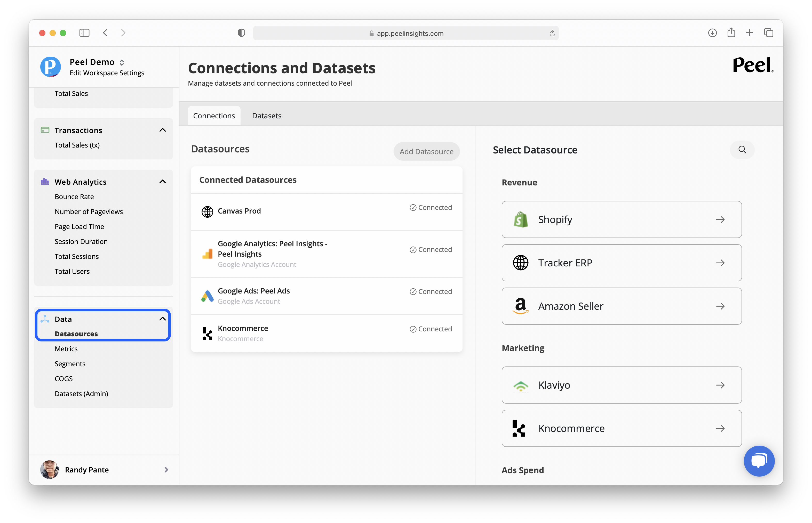Collapse the Web Analytics section

[162, 182]
